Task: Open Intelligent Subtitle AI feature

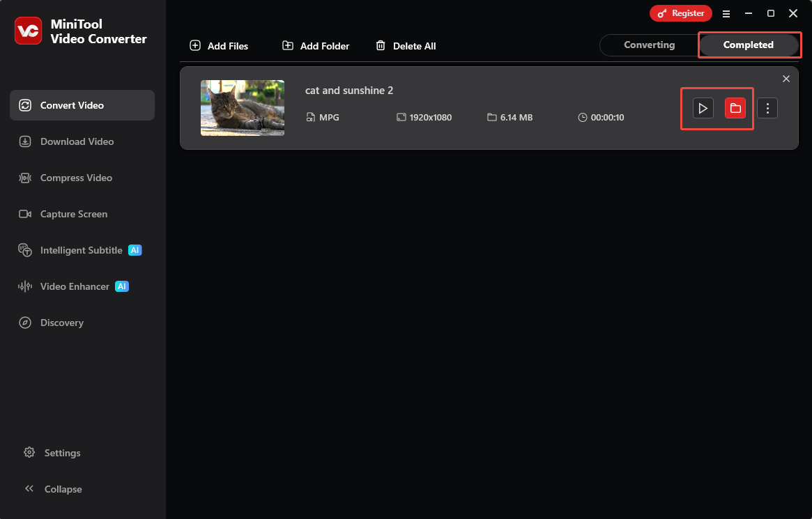Action: (x=82, y=250)
